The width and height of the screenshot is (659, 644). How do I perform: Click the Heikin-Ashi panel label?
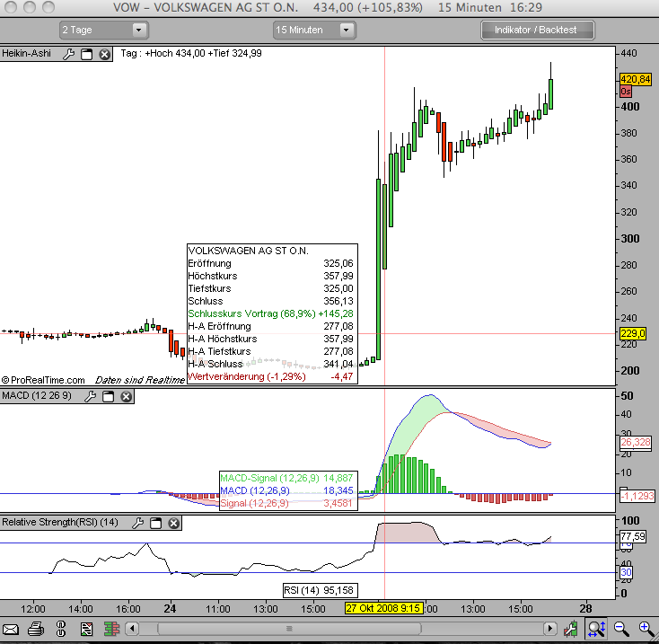coord(26,53)
